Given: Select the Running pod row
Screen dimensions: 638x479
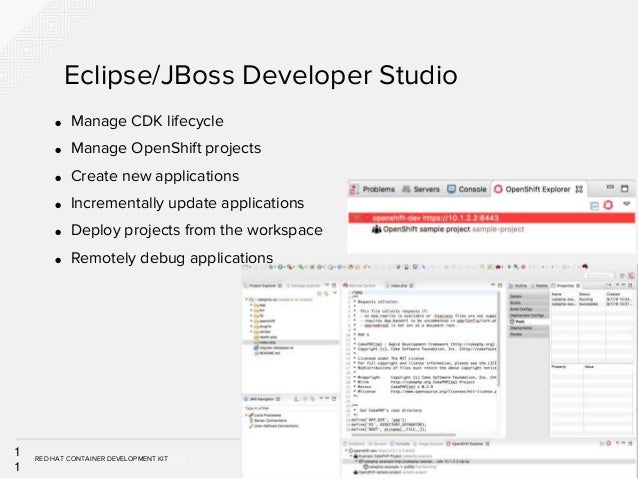Looking at the screenshot, I should coord(592,299).
